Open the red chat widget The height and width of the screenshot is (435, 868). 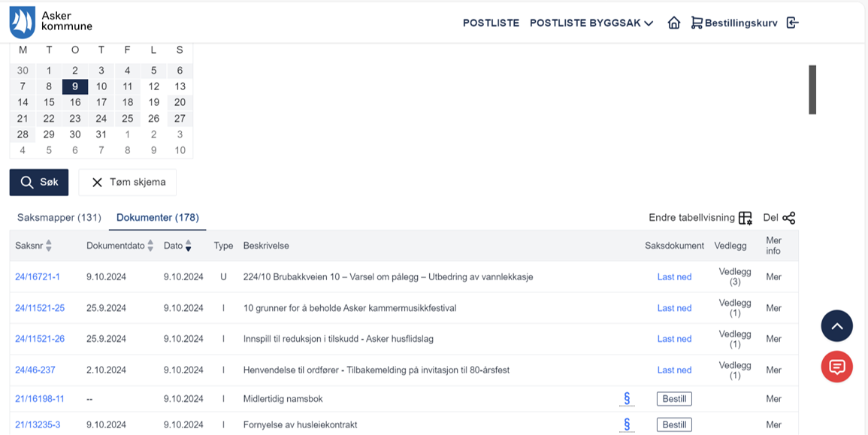pyautogui.click(x=836, y=367)
